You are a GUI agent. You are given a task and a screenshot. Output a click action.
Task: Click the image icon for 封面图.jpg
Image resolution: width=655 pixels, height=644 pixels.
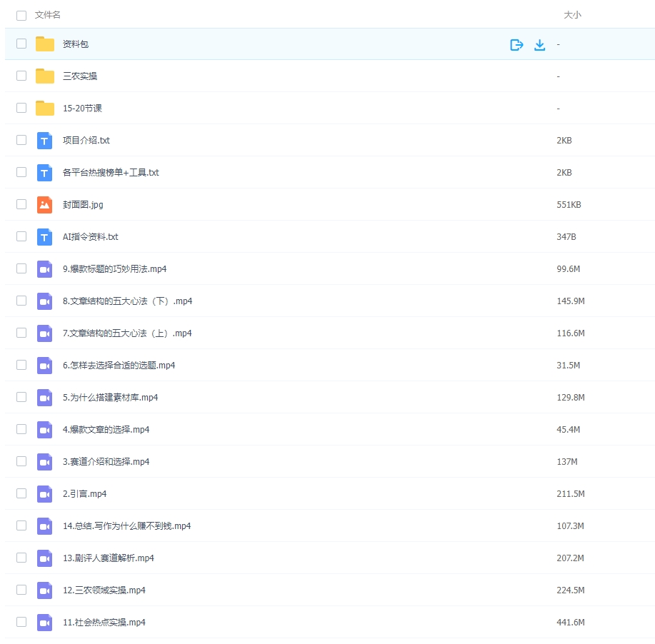coord(45,205)
